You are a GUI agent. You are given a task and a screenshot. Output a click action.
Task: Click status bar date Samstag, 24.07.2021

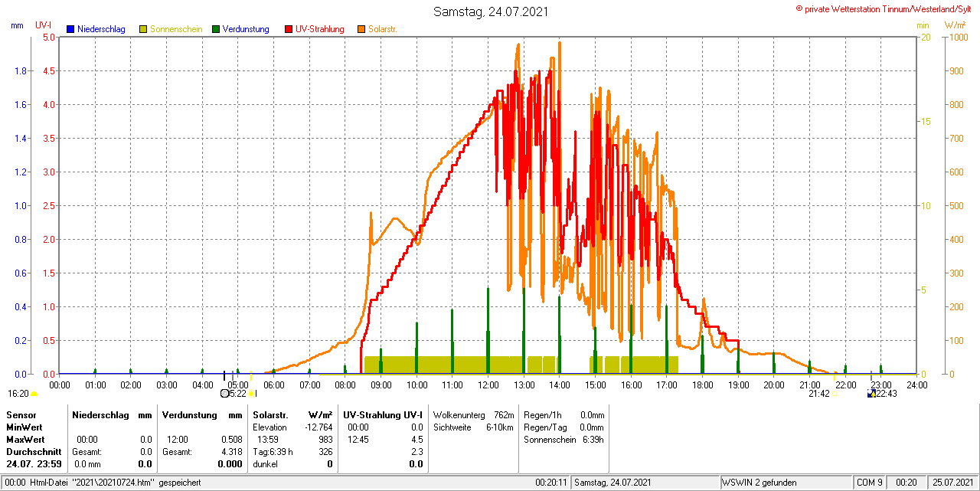tap(612, 483)
